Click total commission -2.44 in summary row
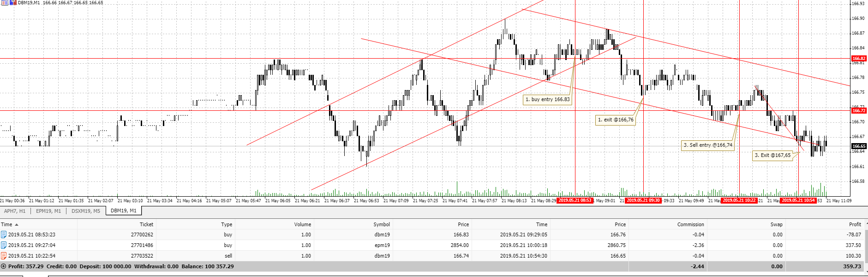This screenshot has width=868, height=277. [697, 266]
